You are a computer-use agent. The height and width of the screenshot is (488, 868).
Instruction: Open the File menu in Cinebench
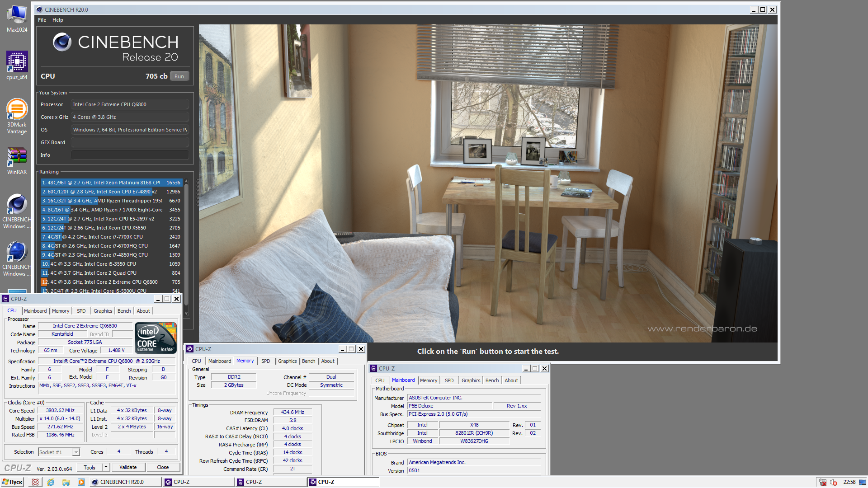pyautogui.click(x=42, y=20)
